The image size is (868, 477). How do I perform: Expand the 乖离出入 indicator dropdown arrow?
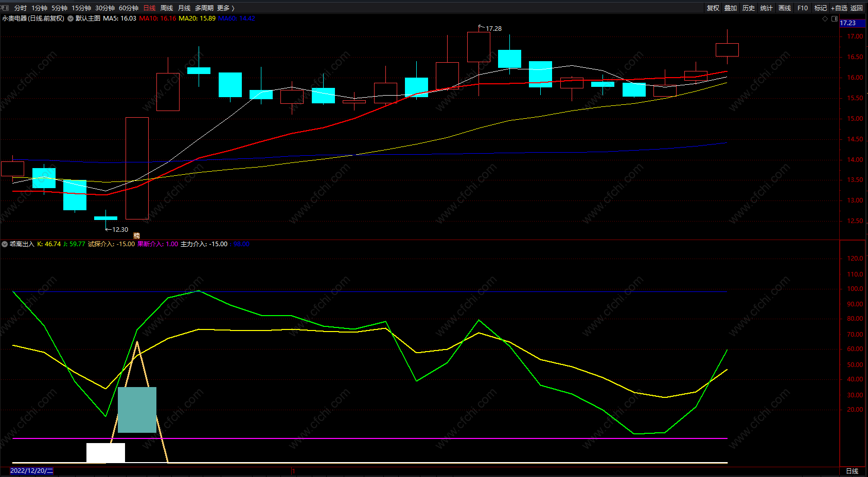(x=5, y=244)
